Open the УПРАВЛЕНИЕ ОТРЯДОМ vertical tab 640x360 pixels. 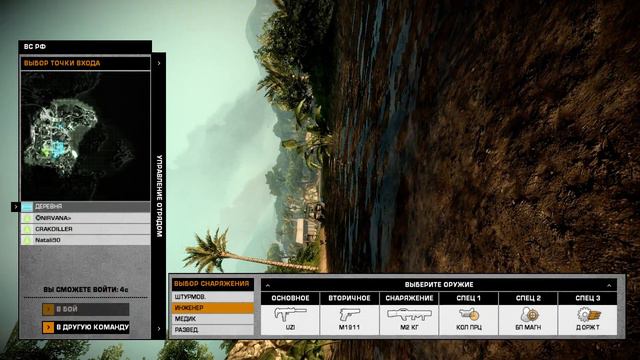coord(159,196)
